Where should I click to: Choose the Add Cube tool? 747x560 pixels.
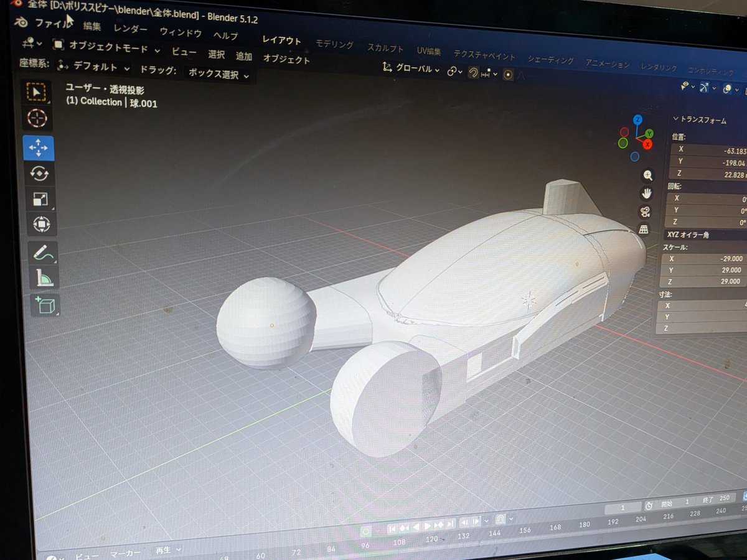[x=45, y=305]
